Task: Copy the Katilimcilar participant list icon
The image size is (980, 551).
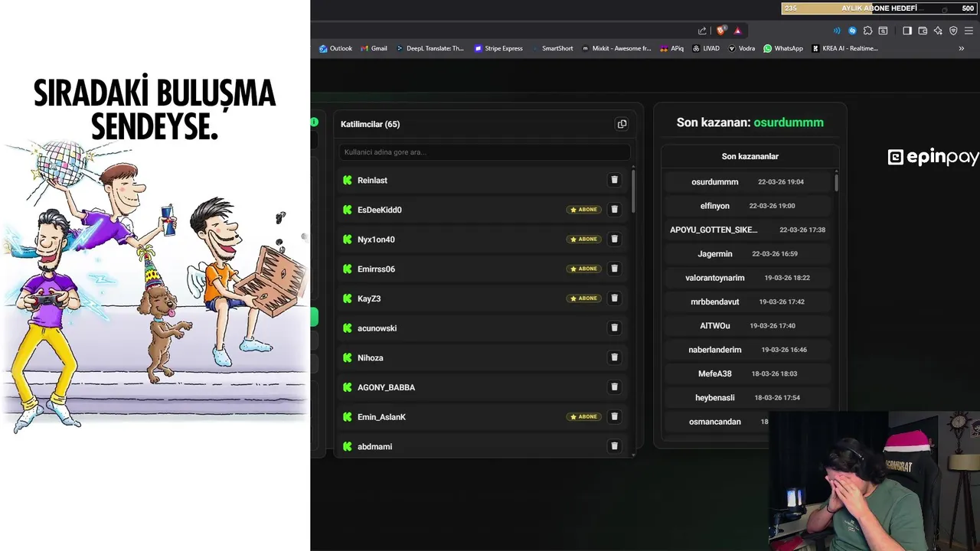Action: click(622, 124)
